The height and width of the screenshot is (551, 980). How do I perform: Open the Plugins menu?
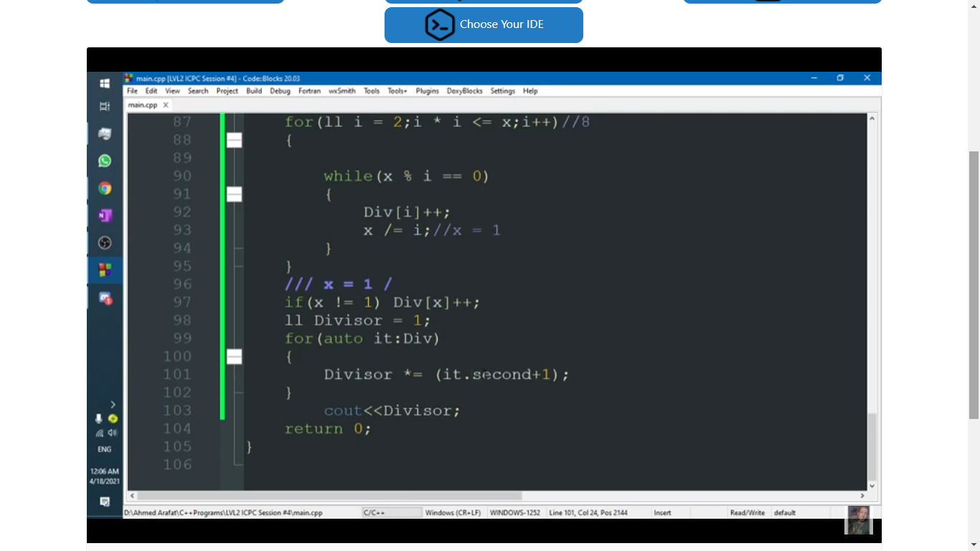[427, 91]
